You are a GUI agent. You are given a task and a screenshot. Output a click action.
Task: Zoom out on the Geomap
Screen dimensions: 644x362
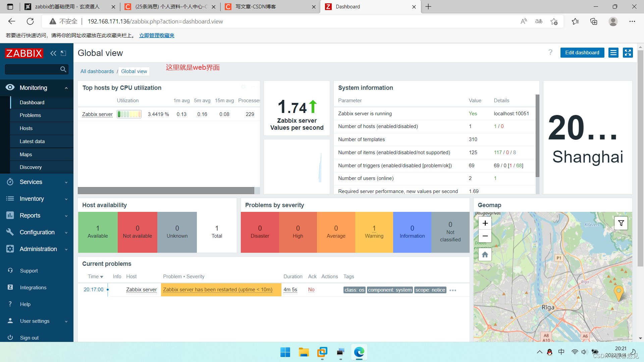[x=485, y=236]
